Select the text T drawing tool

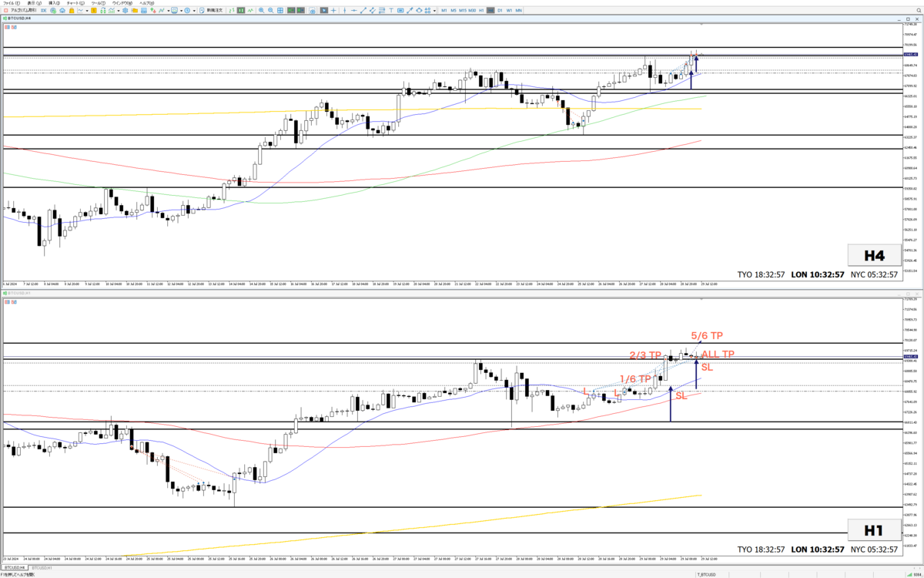click(391, 10)
